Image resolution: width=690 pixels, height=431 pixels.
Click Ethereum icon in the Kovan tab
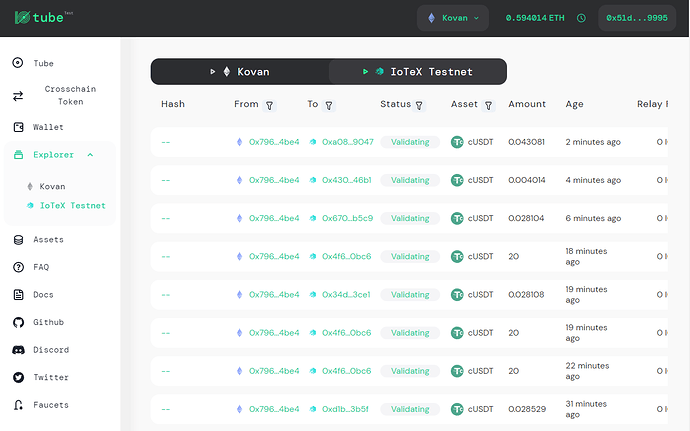227,72
